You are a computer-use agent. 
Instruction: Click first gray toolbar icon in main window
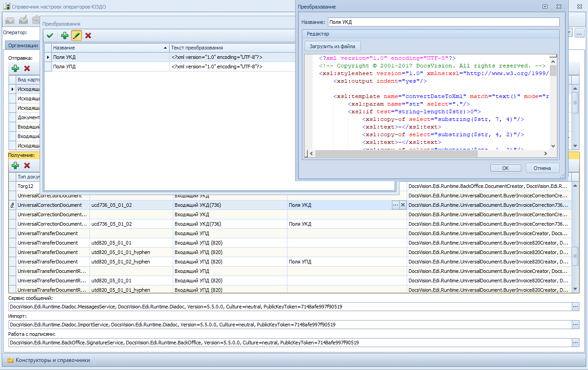pos(10,20)
